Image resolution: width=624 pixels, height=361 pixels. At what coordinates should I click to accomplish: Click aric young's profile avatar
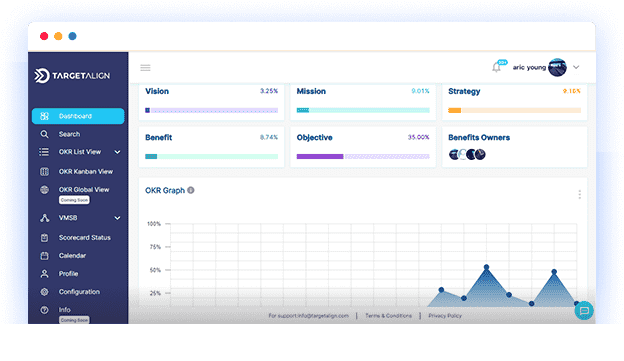coord(558,67)
